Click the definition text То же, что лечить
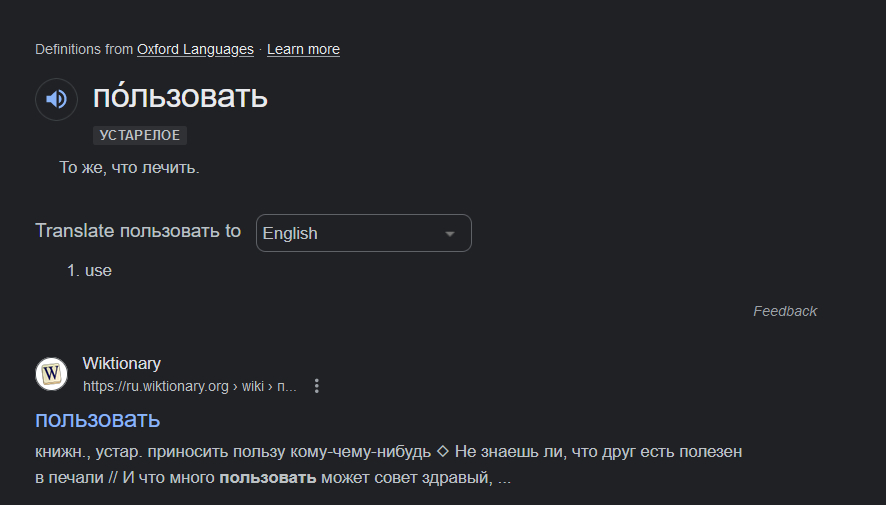 coord(129,168)
